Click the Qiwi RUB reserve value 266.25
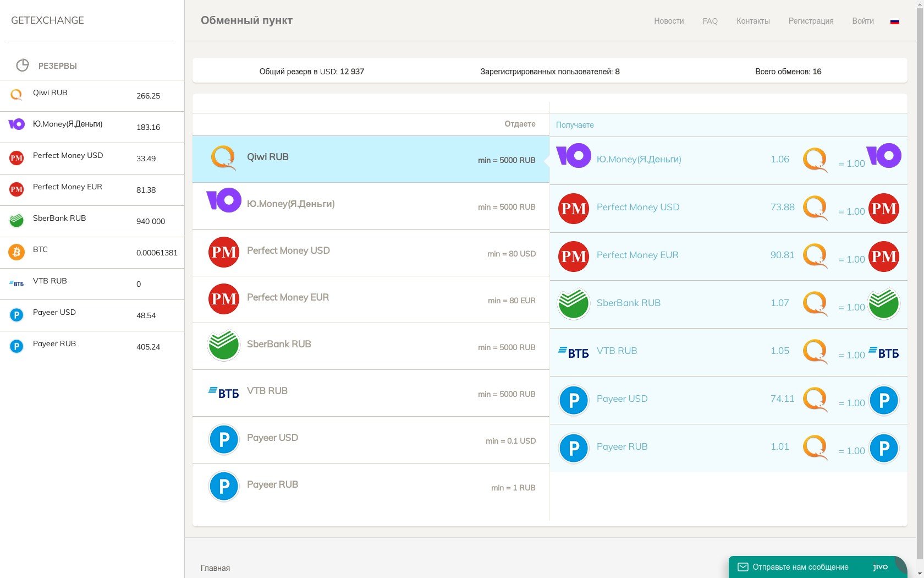 [148, 96]
